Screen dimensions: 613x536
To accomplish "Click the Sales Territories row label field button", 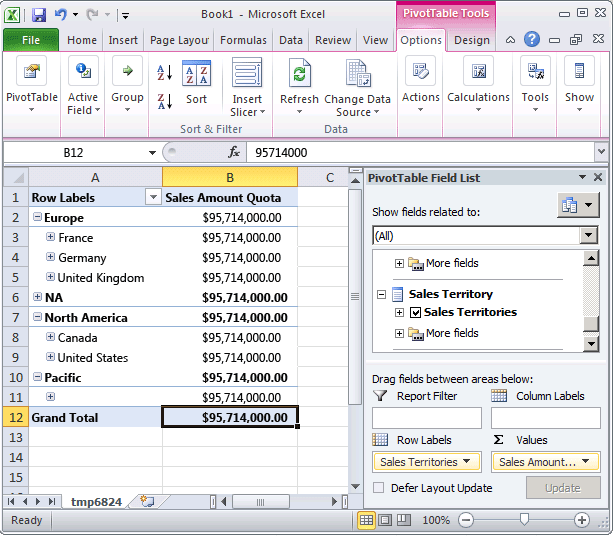I will pyautogui.click(x=425, y=462).
